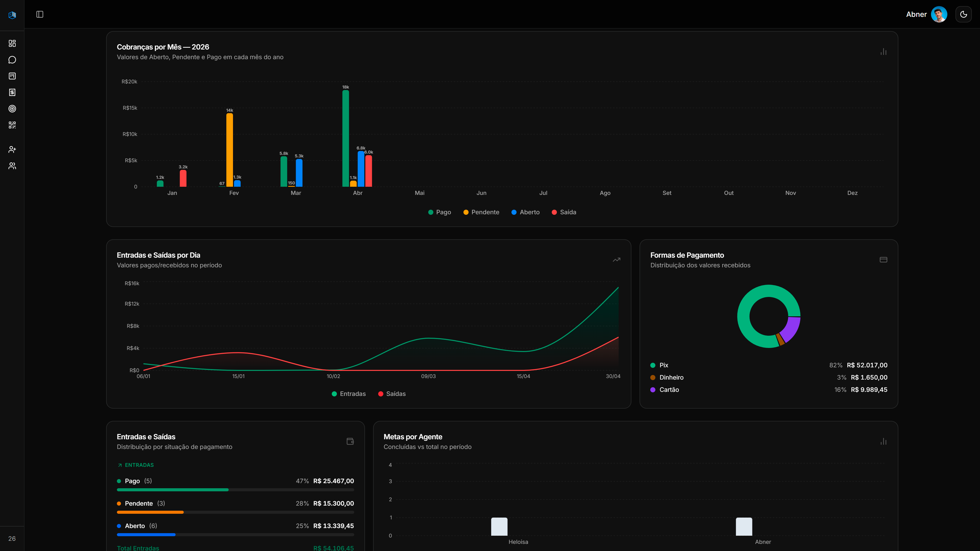Open the goals target icon in sidebar
Image resolution: width=980 pixels, height=551 pixels.
[x=12, y=109]
